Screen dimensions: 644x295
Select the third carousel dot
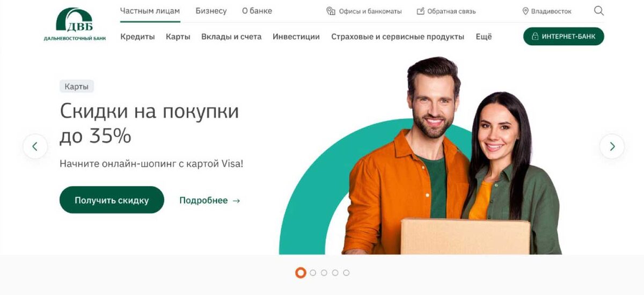[324, 273]
